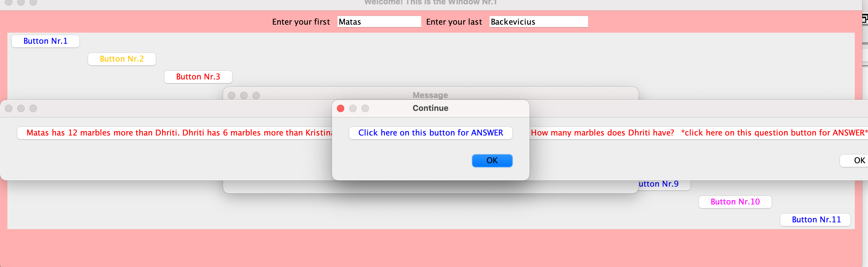Click Button Nr.11

coord(815,220)
